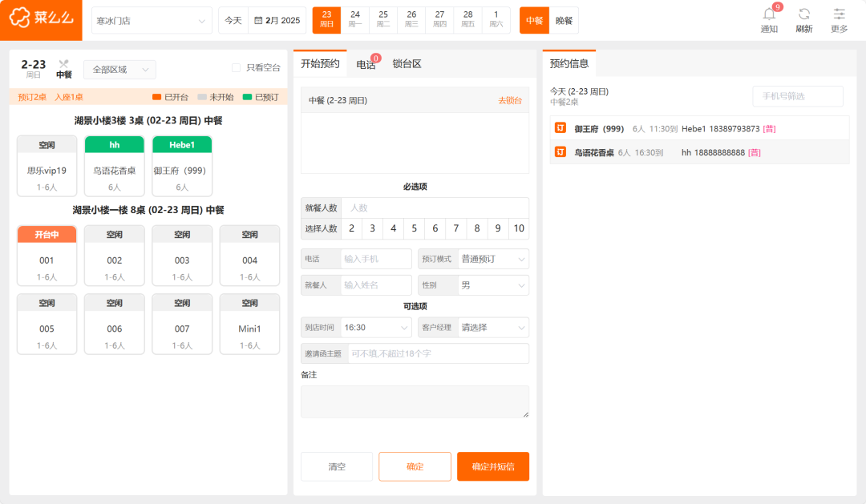
Task: Select table 005
Action: (47, 324)
